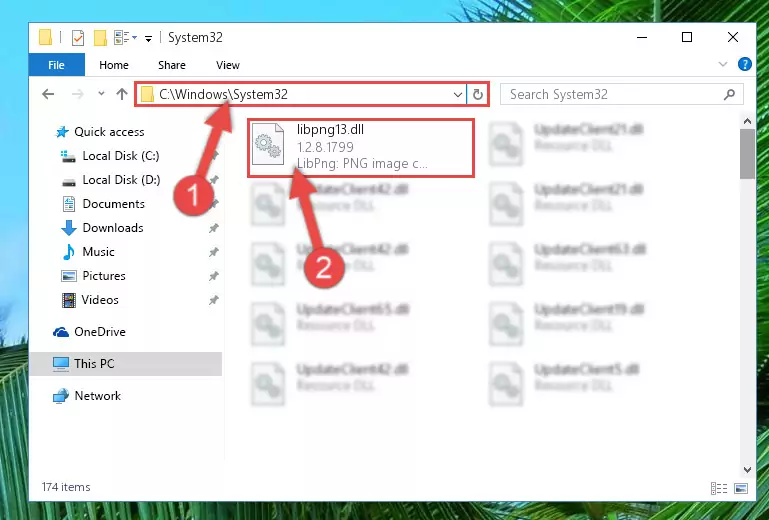Open Help with the blue question mark

pyautogui.click(x=744, y=64)
